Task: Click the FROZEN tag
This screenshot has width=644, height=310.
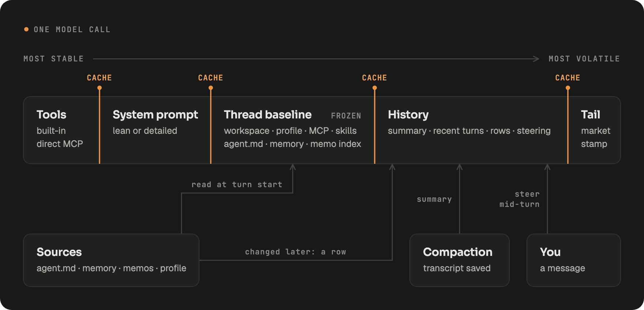Action: tap(346, 116)
